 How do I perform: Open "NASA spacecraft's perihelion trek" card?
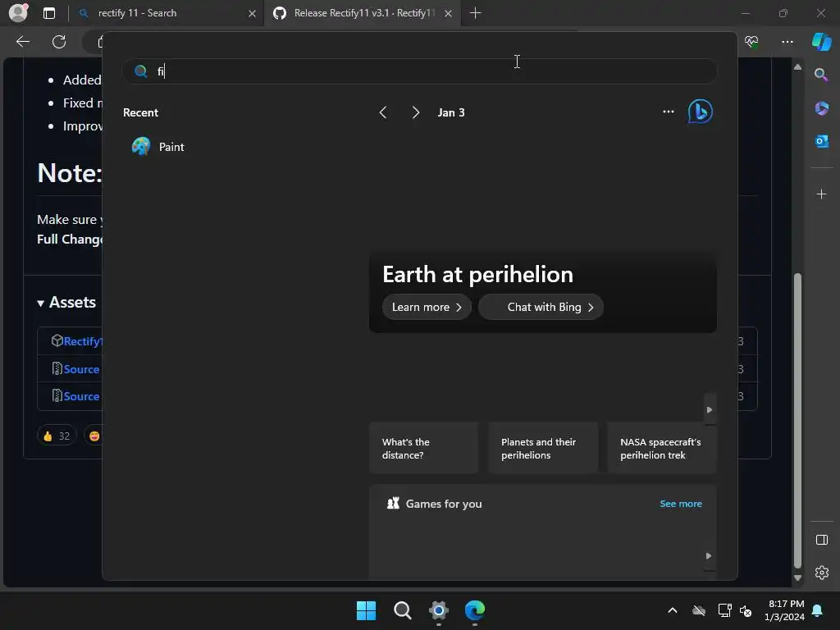662,449
